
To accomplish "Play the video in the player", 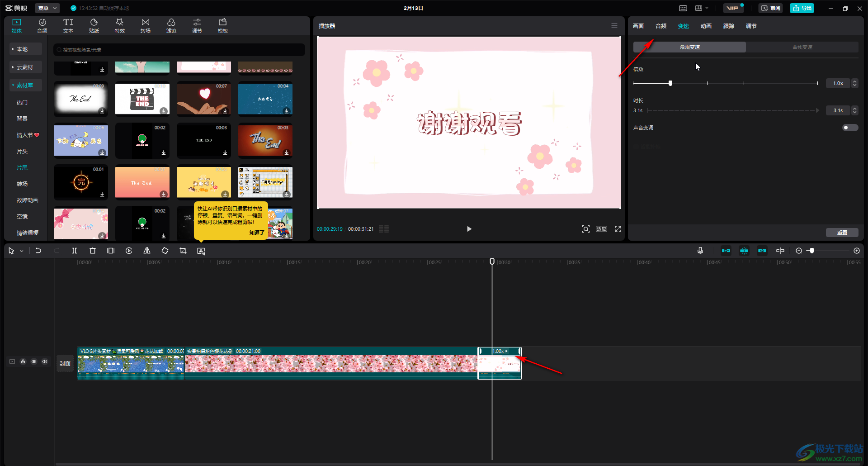I will pyautogui.click(x=469, y=229).
